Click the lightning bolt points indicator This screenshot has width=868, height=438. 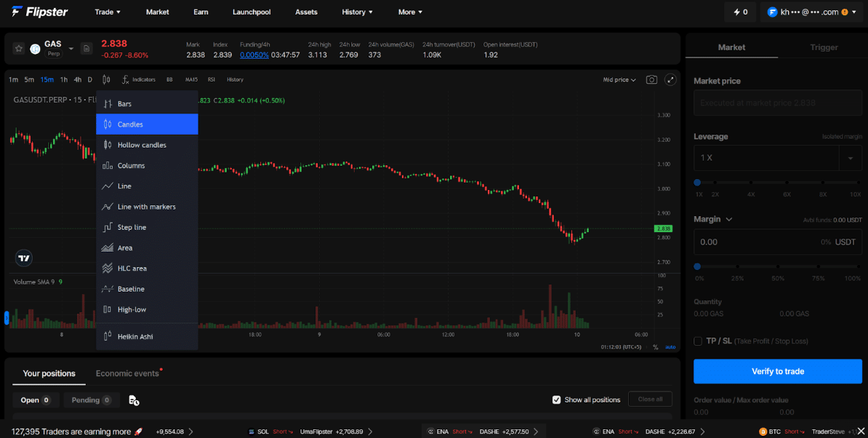point(740,12)
